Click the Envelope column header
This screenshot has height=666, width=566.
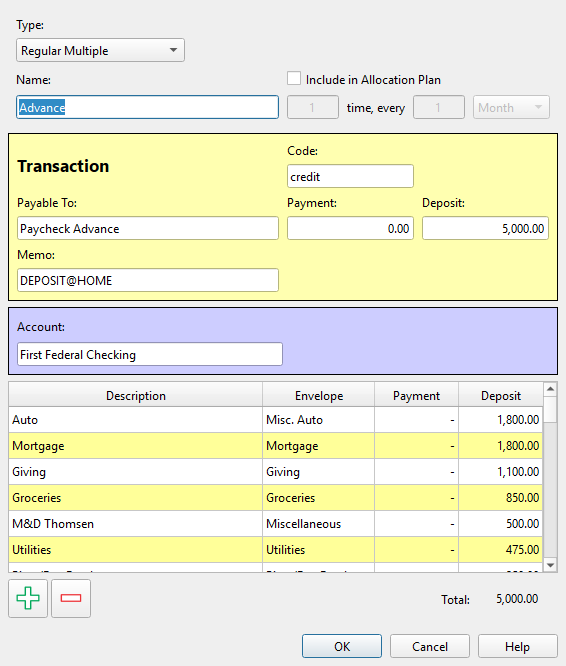click(318, 395)
